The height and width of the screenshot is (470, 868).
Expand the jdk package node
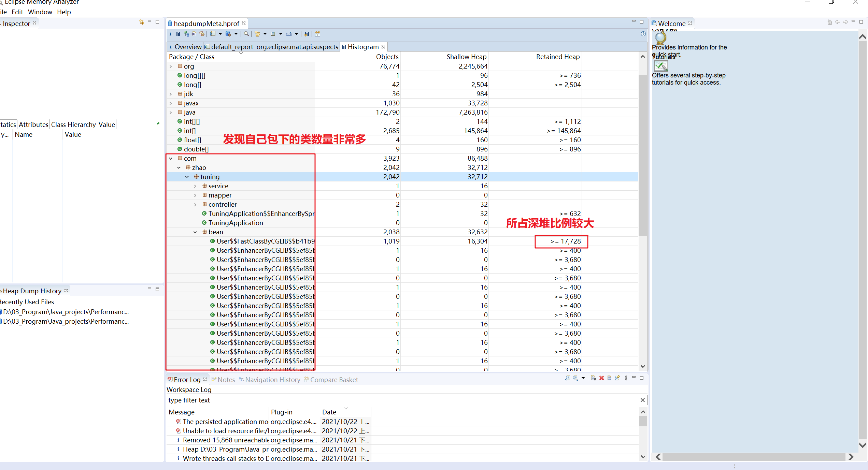point(171,94)
